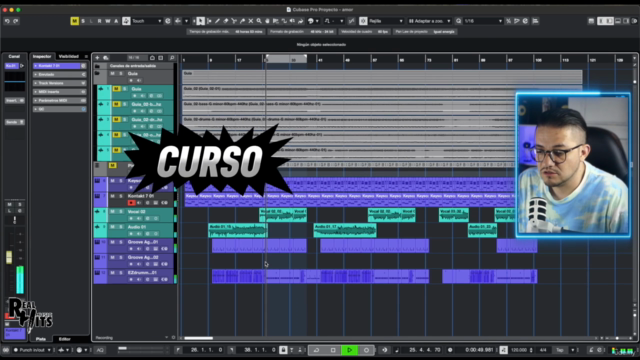640x360 pixels.
Task: Select the Glue tool
Action: point(242,21)
